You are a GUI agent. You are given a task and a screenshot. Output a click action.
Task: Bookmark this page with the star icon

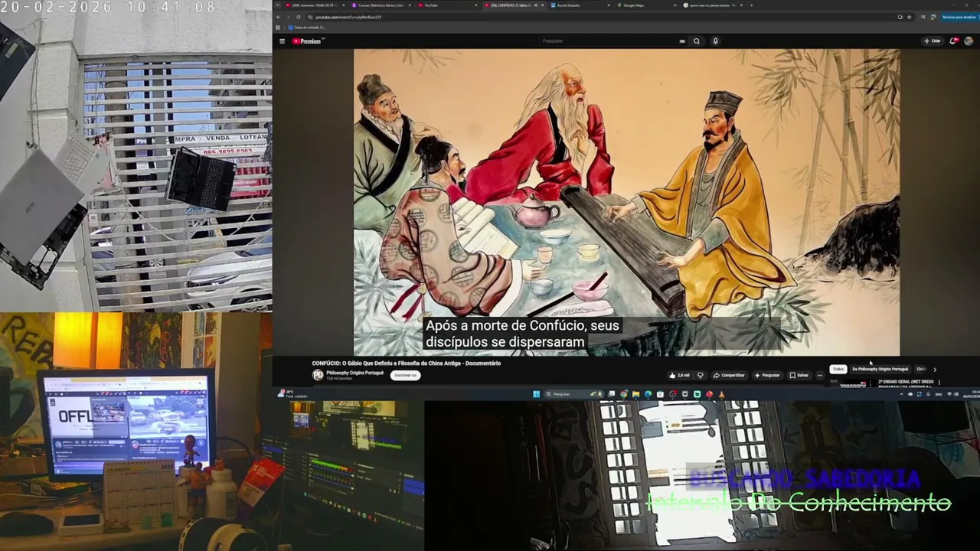910,17
